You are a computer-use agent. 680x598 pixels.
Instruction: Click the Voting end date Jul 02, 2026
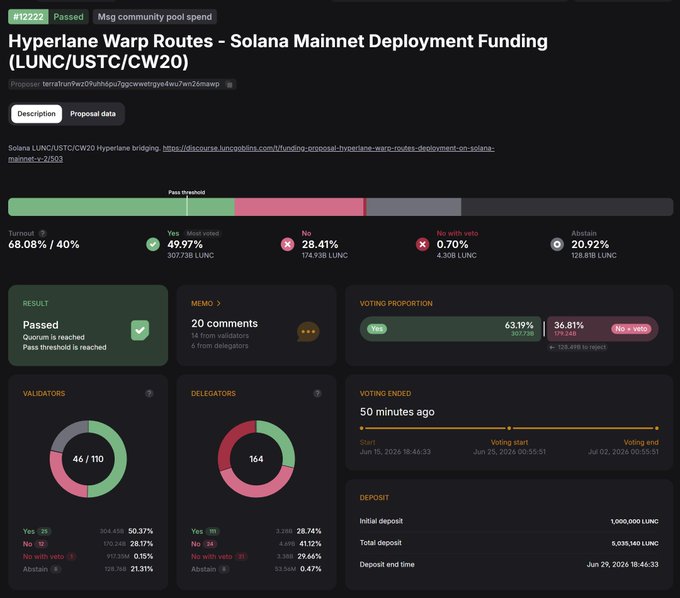[x=623, y=452]
